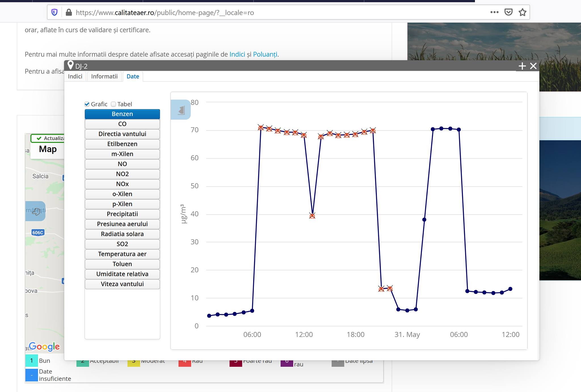581x392 pixels.
Task: Enable the Tabel checkbox
Action: pos(113,104)
